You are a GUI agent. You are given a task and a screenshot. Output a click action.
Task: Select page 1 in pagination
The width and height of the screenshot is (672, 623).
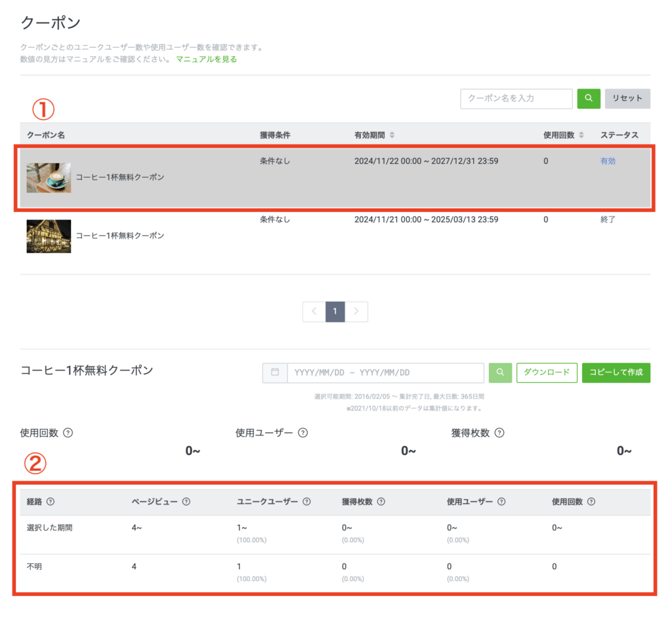(335, 311)
